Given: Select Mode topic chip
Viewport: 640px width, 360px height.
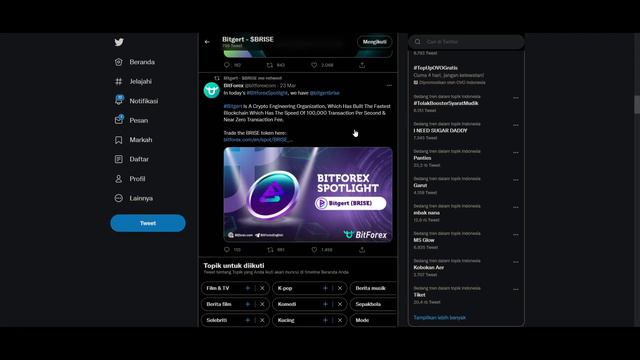Looking at the screenshot, I should tap(373, 320).
